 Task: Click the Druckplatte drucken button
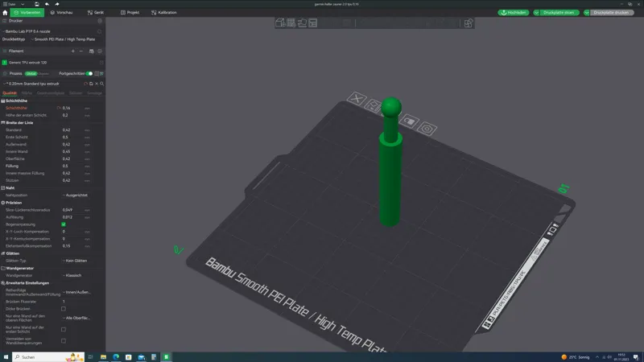pos(611,13)
